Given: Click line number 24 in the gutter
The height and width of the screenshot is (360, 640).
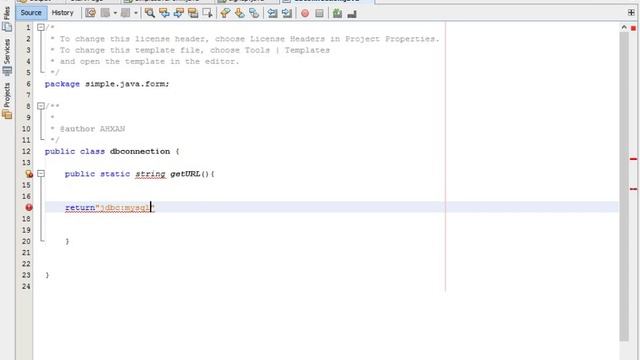Looking at the screenshot, I should click(26, 287).
